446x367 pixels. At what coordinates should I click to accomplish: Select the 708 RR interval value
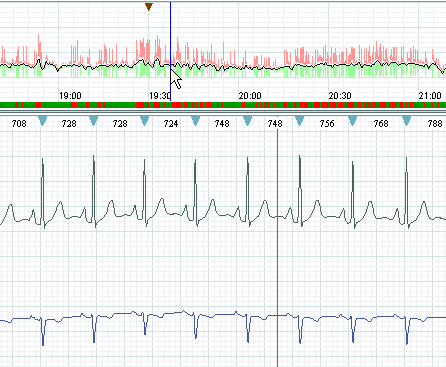(19, 124)
